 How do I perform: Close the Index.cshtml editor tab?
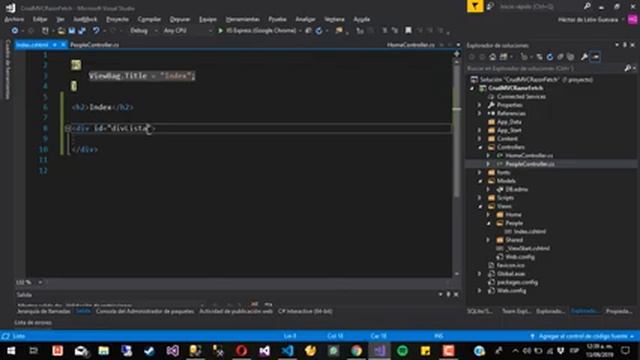(63, 45)
